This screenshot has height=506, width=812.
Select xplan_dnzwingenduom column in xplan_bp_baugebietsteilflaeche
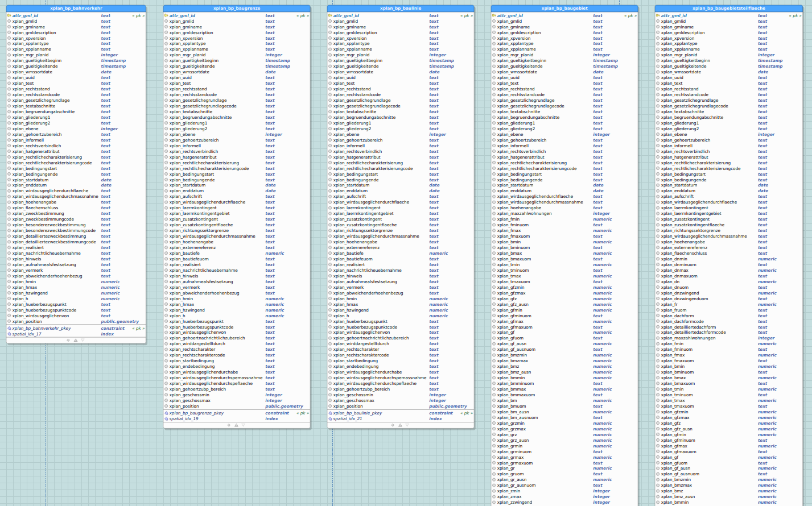pyautogui.click(x=728, y=299)
